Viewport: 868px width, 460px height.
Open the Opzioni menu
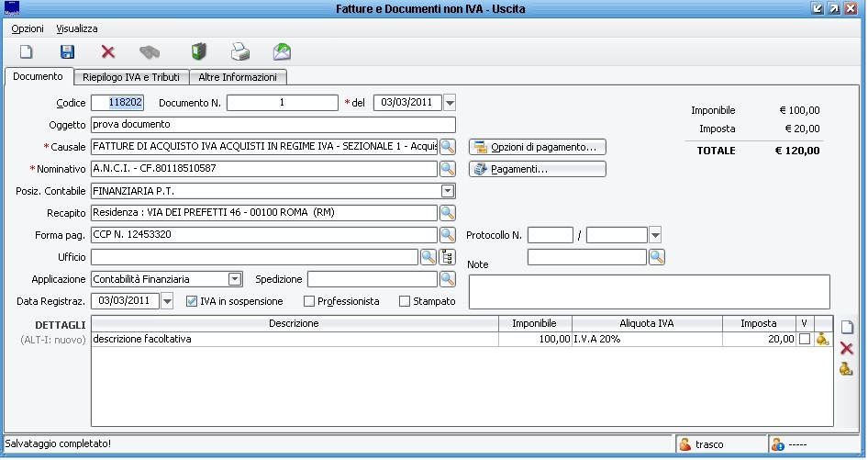[x=28, y=28]
